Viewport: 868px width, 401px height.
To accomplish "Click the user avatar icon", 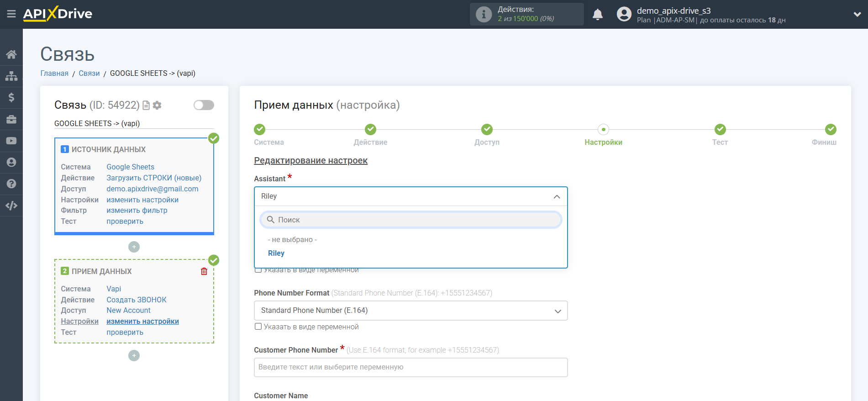I will 624,14.
